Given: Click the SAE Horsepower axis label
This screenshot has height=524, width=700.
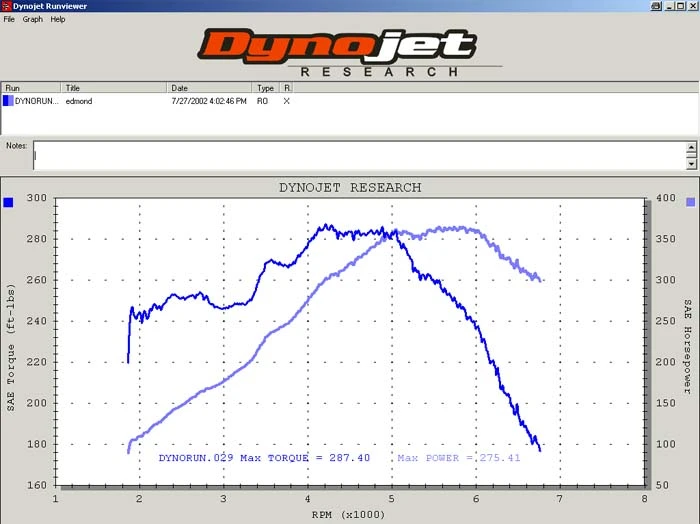Looking at the screenshot, I should [688, 347].
